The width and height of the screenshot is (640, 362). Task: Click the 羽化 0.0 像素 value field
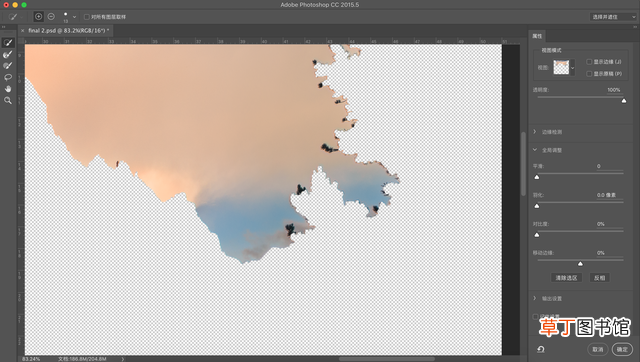609,195
